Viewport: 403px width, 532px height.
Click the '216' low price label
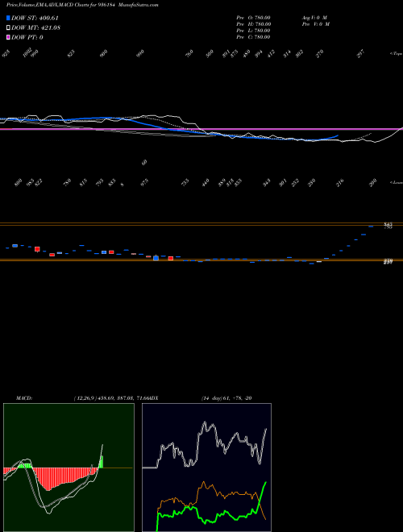339,182
